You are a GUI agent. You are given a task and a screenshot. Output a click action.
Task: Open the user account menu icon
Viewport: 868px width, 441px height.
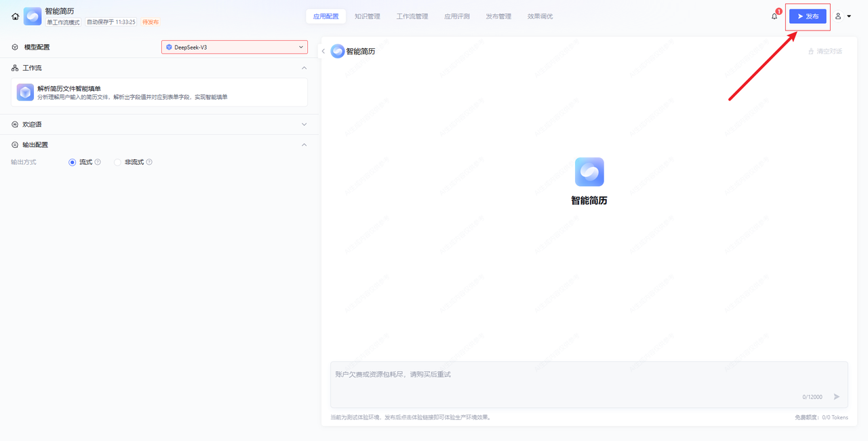tap(838, 16)
